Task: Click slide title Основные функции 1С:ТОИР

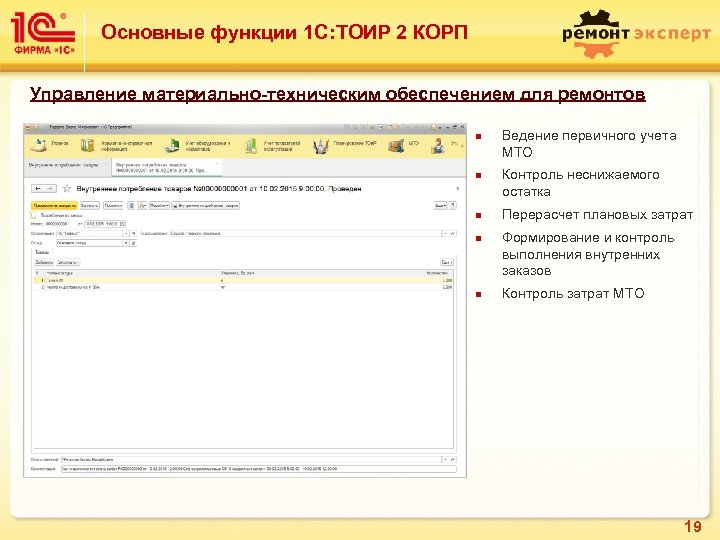Action: pyautogui.click(x=284, y=33)
